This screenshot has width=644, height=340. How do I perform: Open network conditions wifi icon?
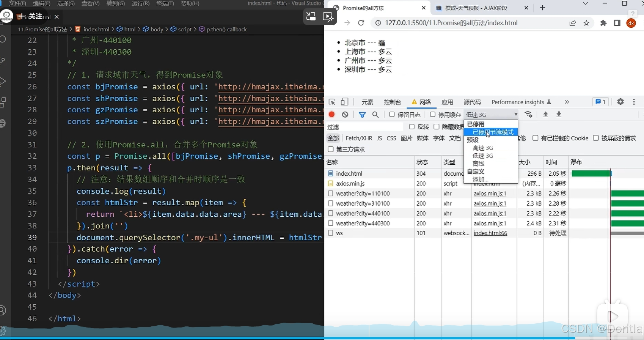click(528, 115)
